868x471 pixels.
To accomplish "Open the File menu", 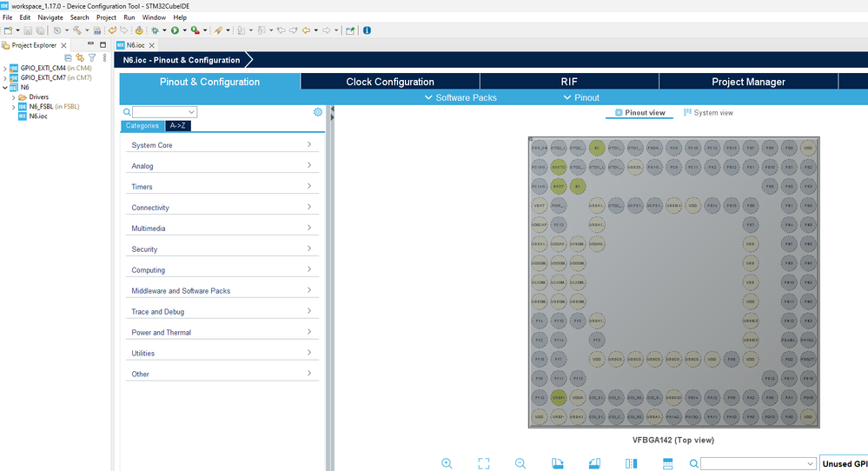I will click(8, 17).
